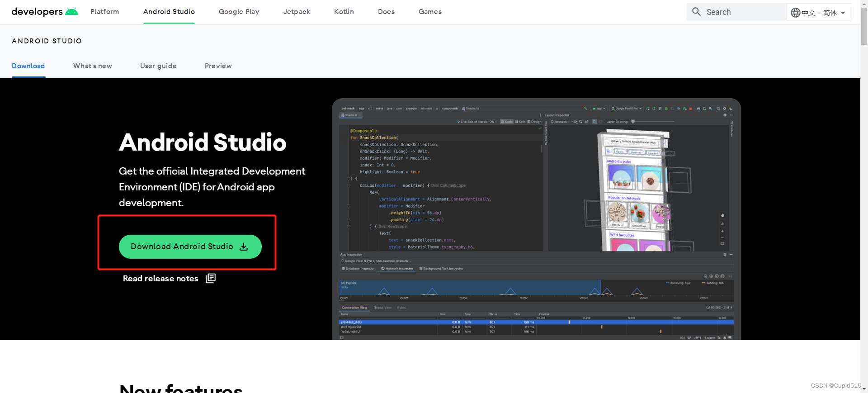
Task: Switch to the What's new tab
Action: (93, 66)
